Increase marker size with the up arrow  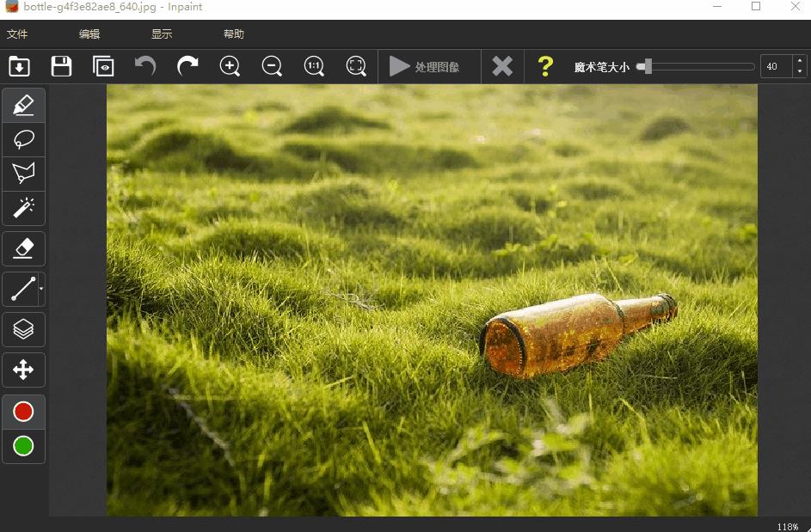click(800, 60)
